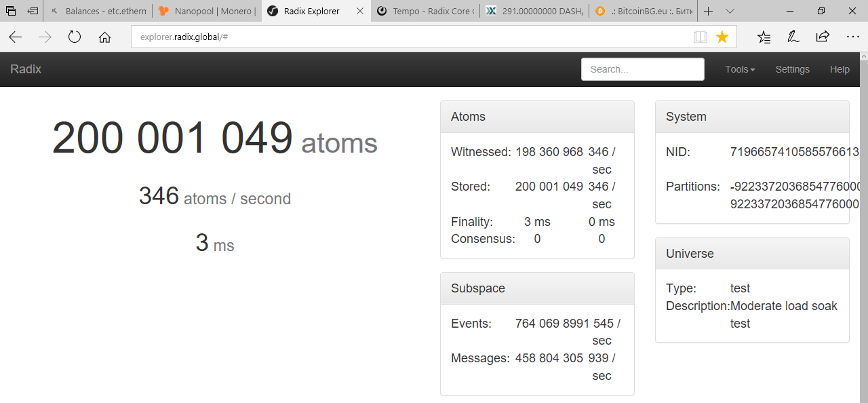The width and height of the screenshot is (868, 403).
Task: Show tabs you've set aside
Action: click(11, 11)
